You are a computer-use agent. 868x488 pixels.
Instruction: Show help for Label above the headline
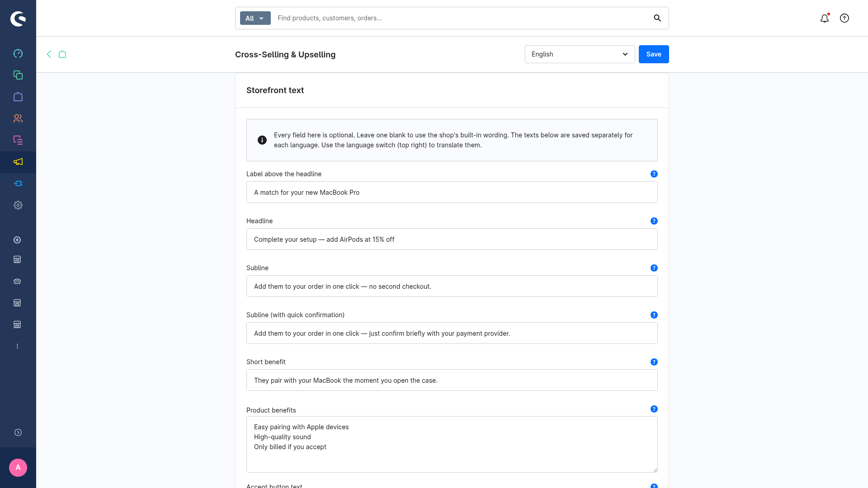[x=654, y=174]
